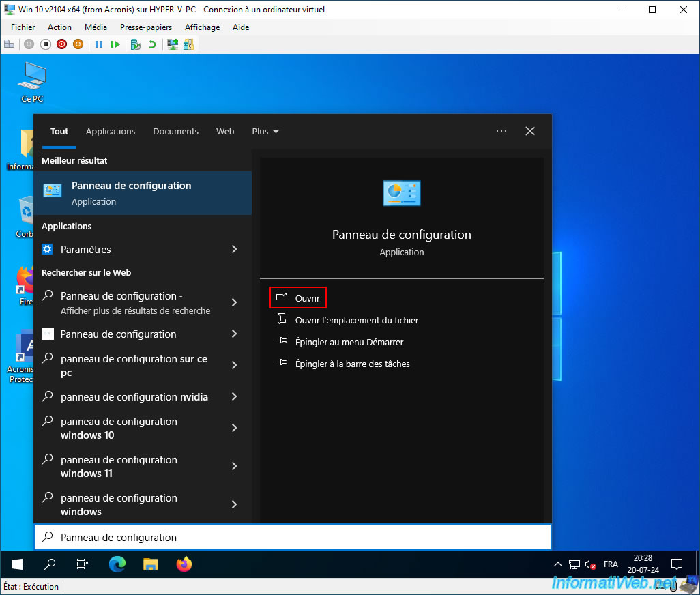This screenshot has width=700, height=595.
Task: Expand chevron for nvidia suggestion
Action: tap(235, 397)
